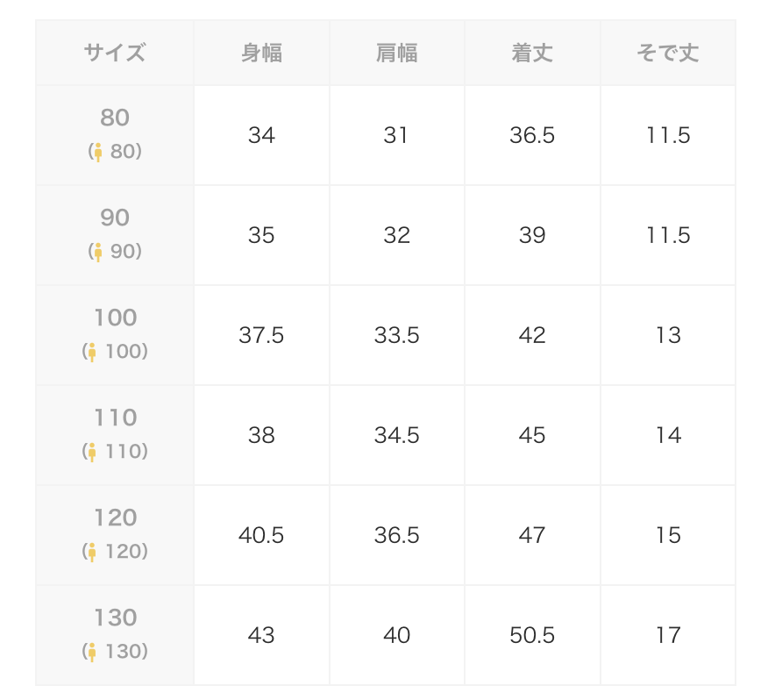Viewport: 775px width, 700px height.
Task: Click the yellow person icon in size 80 row
Action: 98,153
